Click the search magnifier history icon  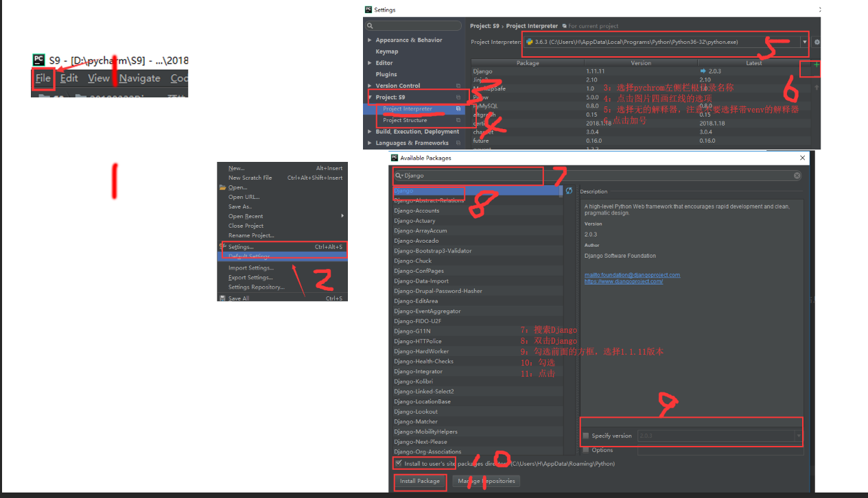coord(398,176)
